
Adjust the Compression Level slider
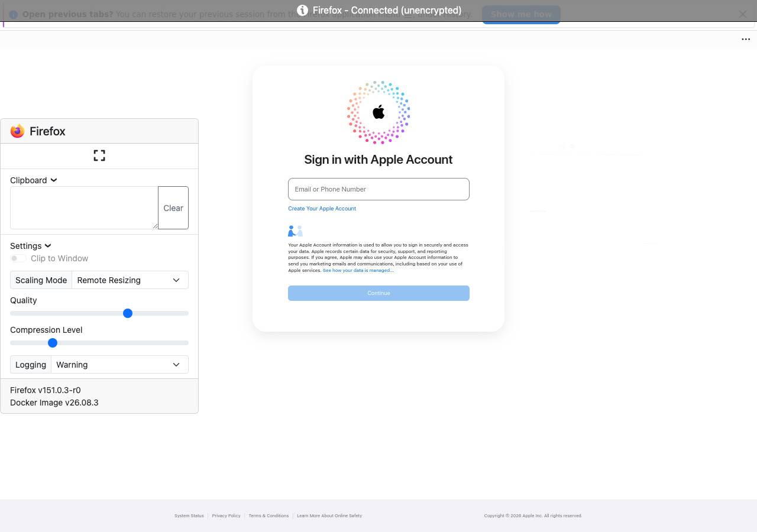(99, 343)
